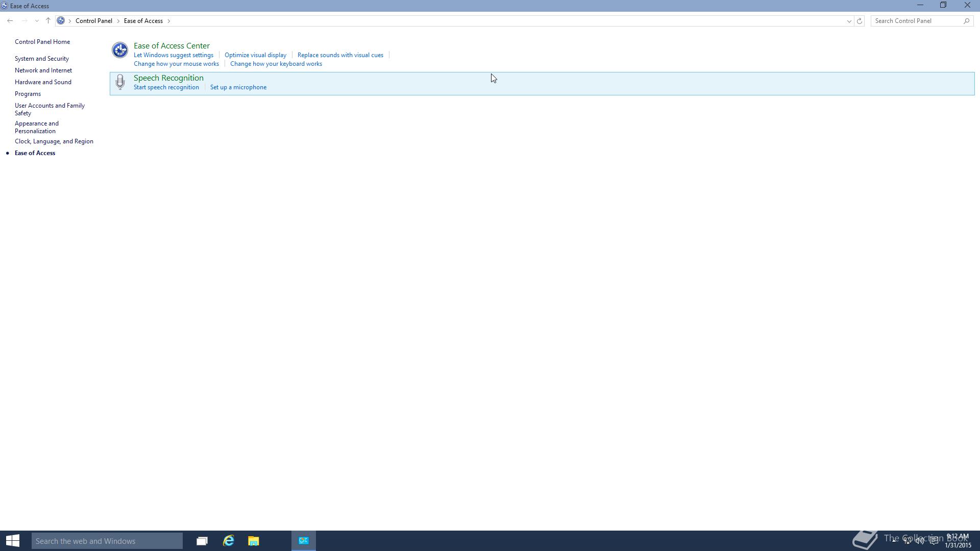Open Ease of Access Center heading link
This screenshot has height=551, width=980.
point(171,46)
